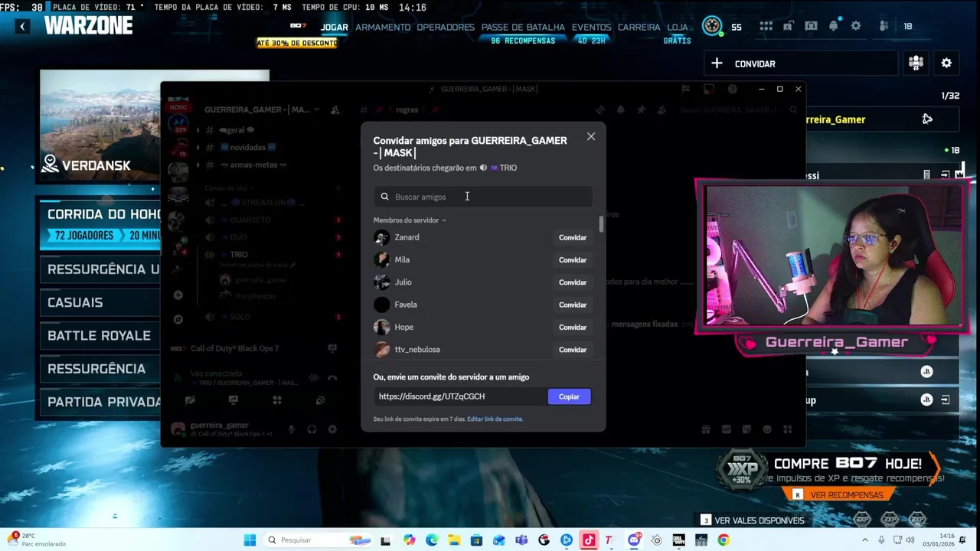This screenshot has height=551, width=980.
Task: Click Hope's avatar in the member list
Action: [381, 327]
